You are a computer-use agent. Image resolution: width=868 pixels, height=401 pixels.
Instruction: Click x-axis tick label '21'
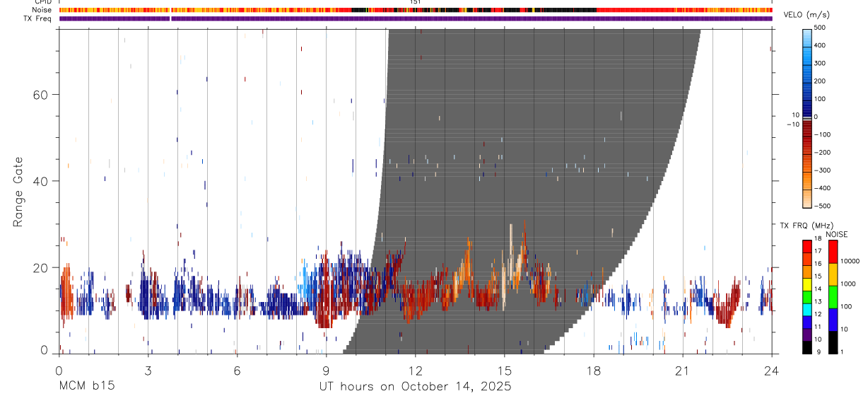(683, 371)
